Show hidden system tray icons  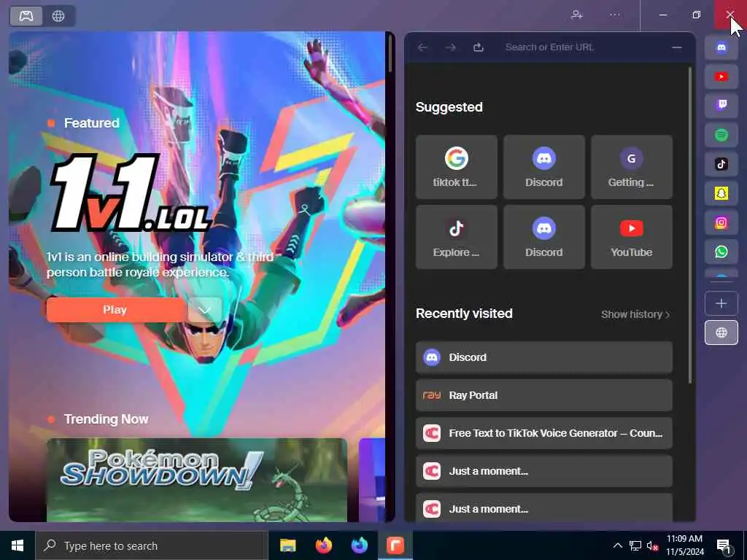pos(617,545)
